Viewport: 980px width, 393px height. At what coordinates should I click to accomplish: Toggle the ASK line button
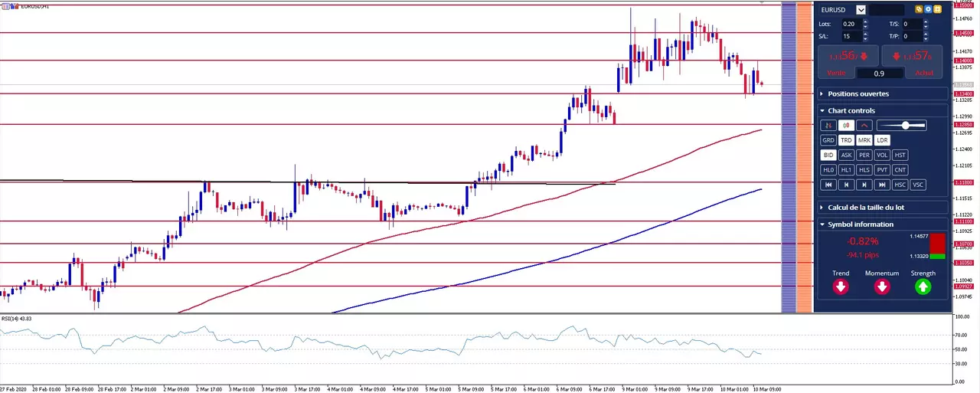[x=846, y=155]
